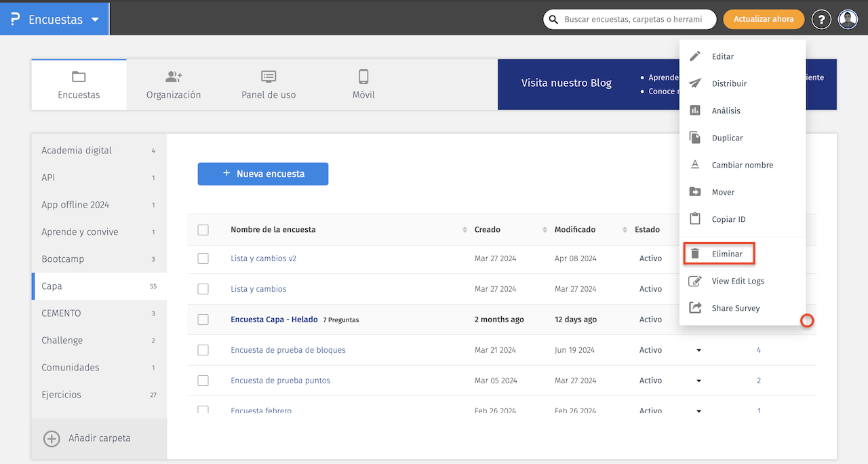
Task: Open the Encuestas product dropdown
Action: pyautogui.click(x=55, y=20)
